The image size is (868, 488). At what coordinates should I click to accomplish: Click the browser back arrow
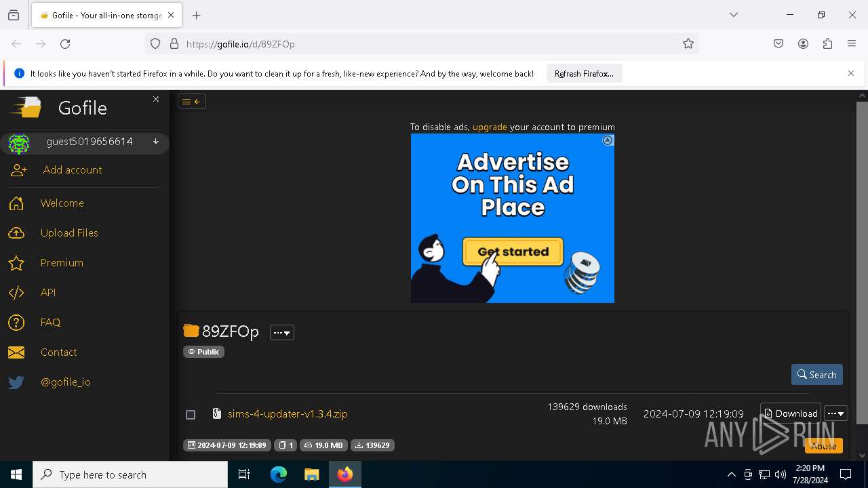tap(16, 44)
